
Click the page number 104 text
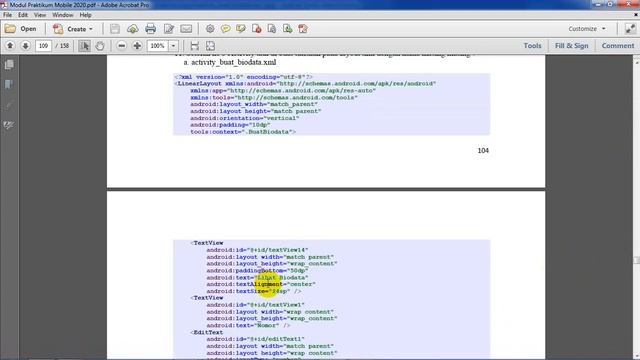point(483,151)
